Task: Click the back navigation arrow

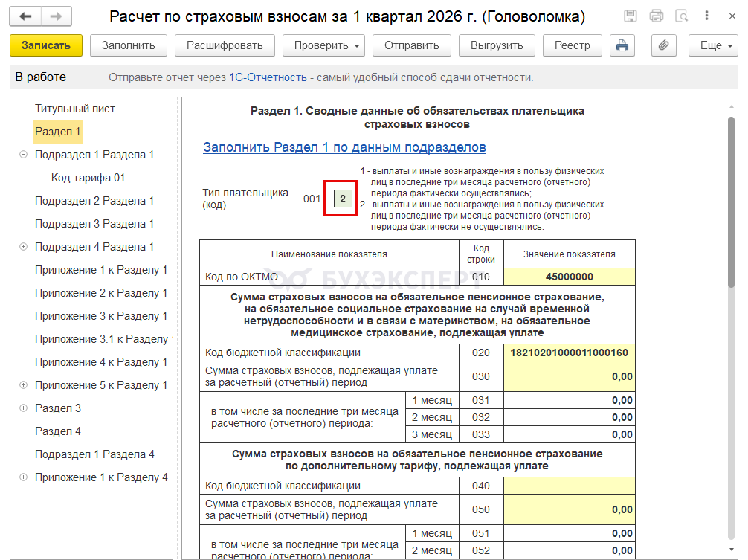Action: pos(26,16)
